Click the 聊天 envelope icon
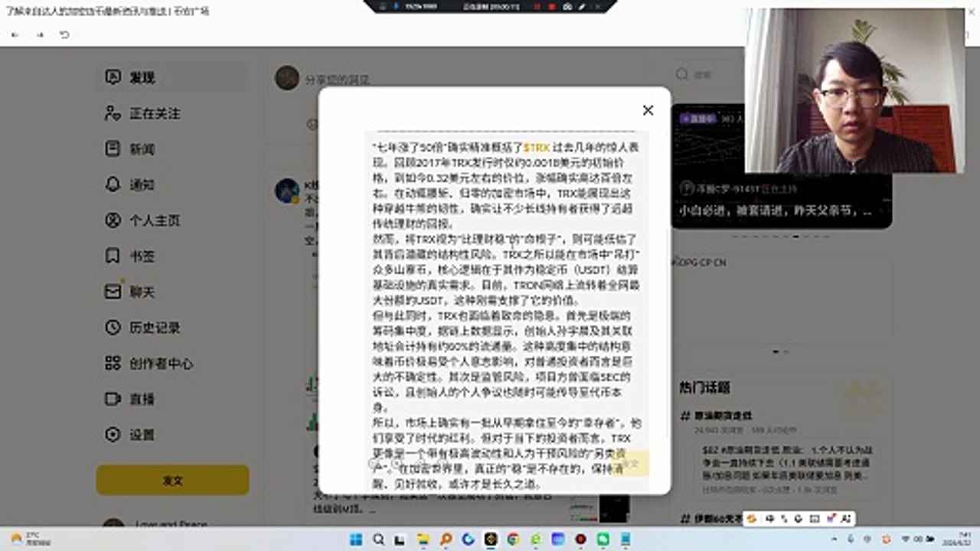Image resolution: width=980 pixels, height=551 pixels. click(113, 292)
